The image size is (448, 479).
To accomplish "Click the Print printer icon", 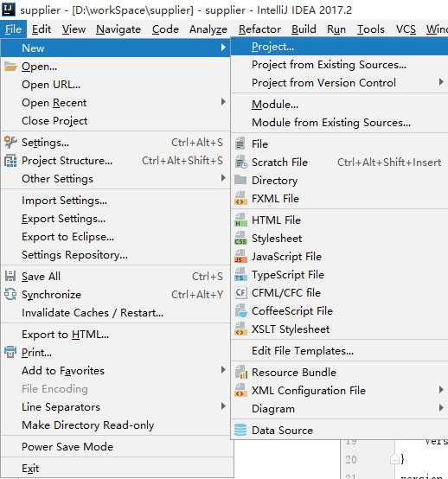I will pos(10,352).
